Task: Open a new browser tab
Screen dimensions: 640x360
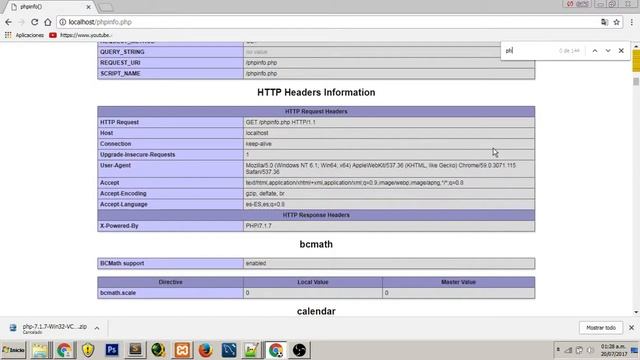Action: click(x=106, y=7)
